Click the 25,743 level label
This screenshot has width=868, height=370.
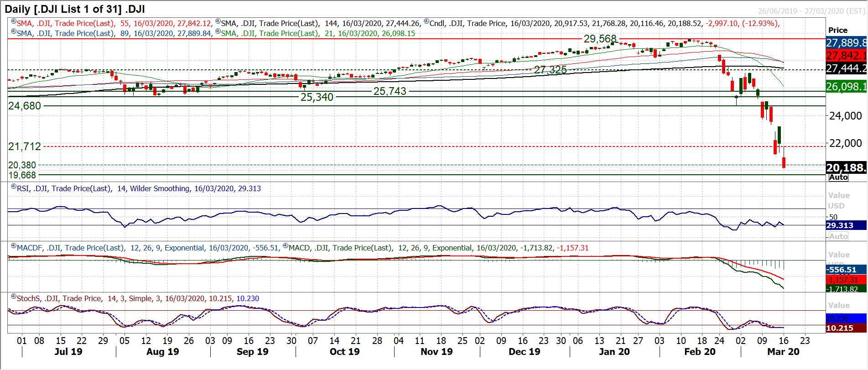390,91
